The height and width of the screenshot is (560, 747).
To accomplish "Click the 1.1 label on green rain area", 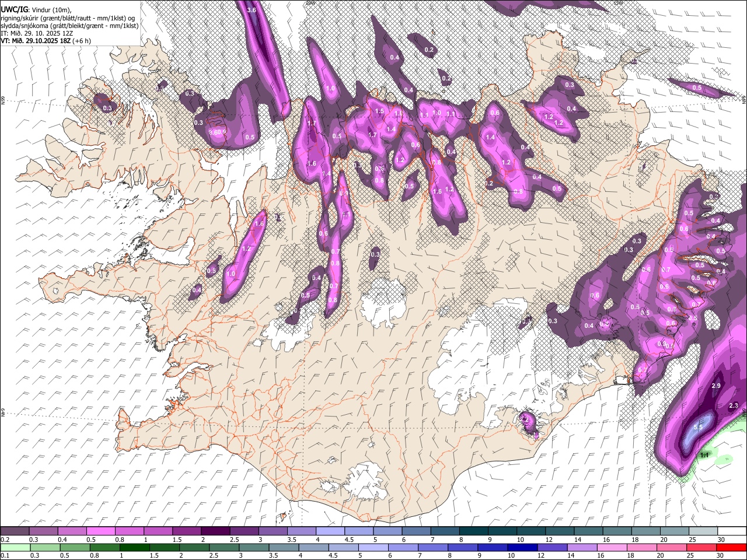I will coord(704,455).
